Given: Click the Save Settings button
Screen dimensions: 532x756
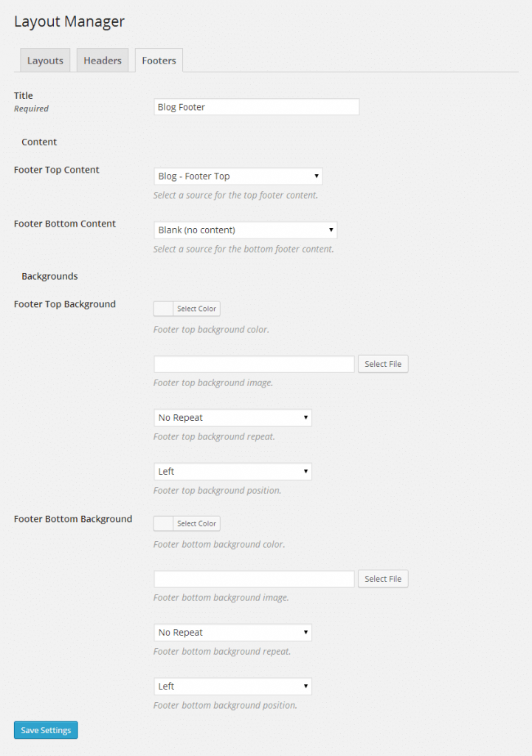Looking at the screenshot, I should point(45,729).
